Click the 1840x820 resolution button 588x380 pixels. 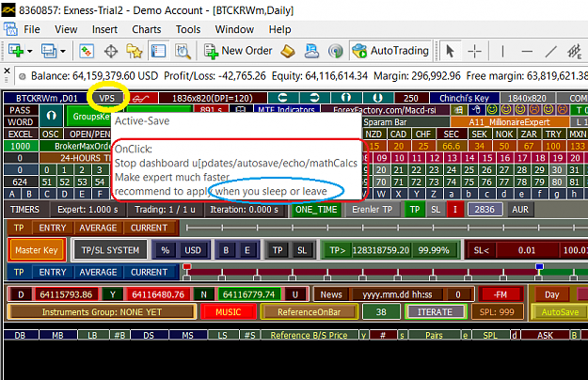(x=527, y=98)
